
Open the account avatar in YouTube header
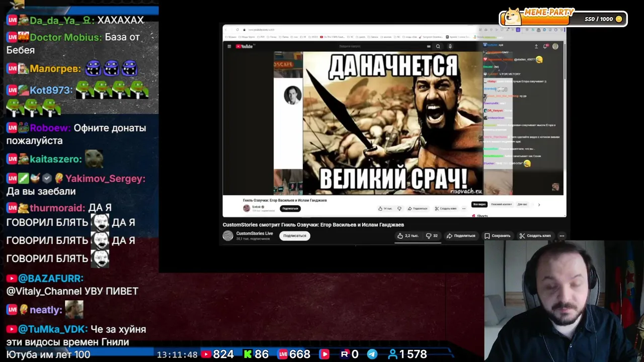click(x=555, y=46)
